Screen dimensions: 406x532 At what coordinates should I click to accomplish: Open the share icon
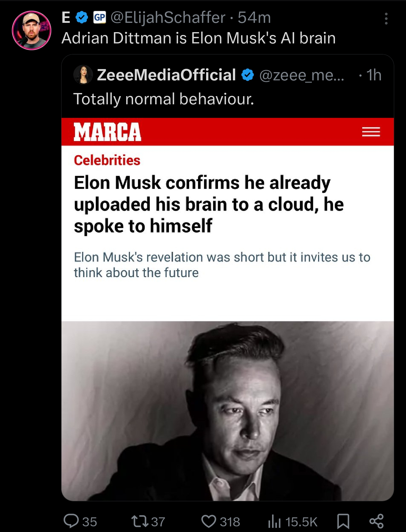click(x=376, y=521)
